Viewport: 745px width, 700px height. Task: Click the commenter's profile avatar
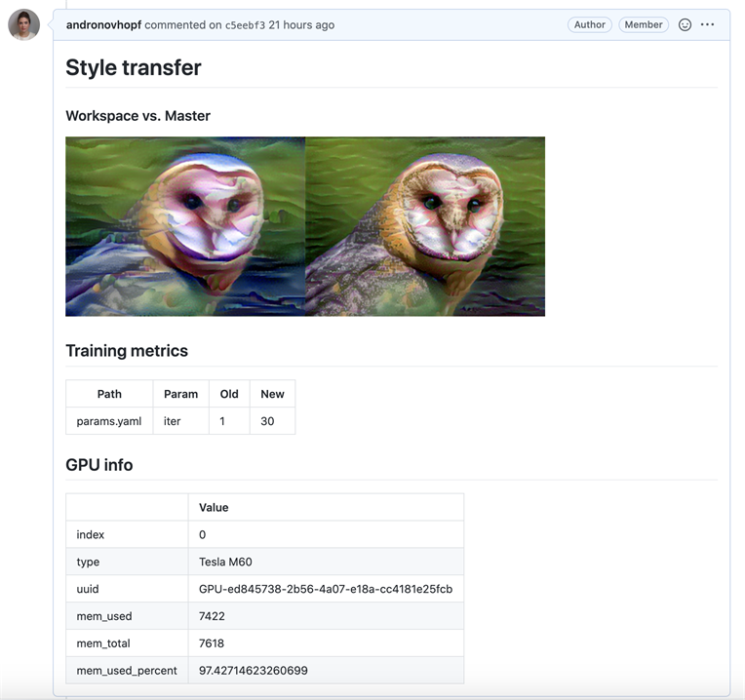pos(23,25)
